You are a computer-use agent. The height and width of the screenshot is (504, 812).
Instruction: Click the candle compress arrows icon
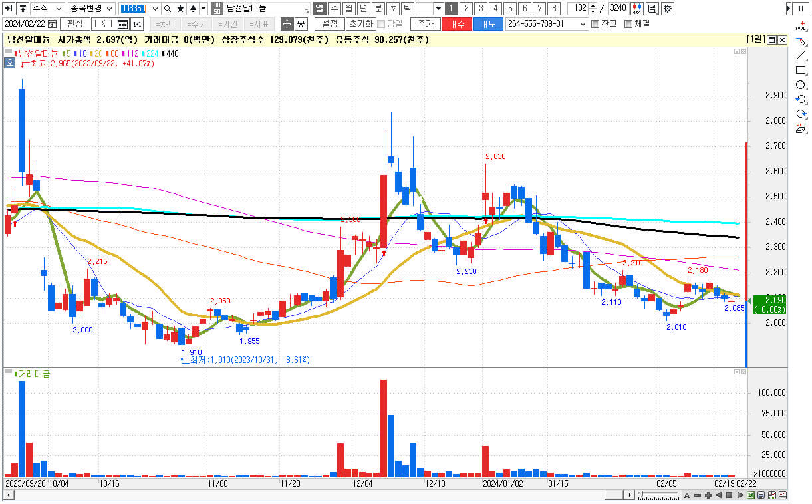point(638,9)
